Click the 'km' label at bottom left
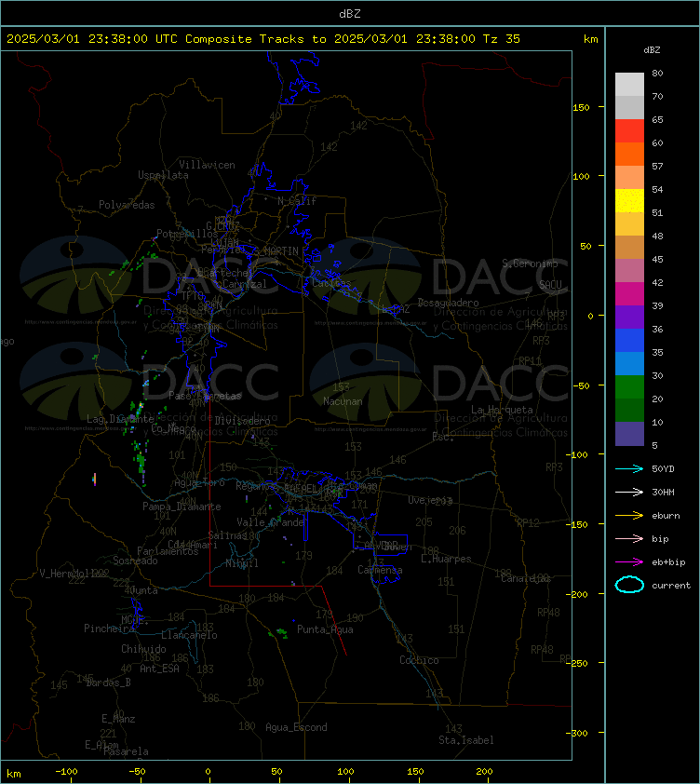The image size is (700, 784). coord(14,774)
